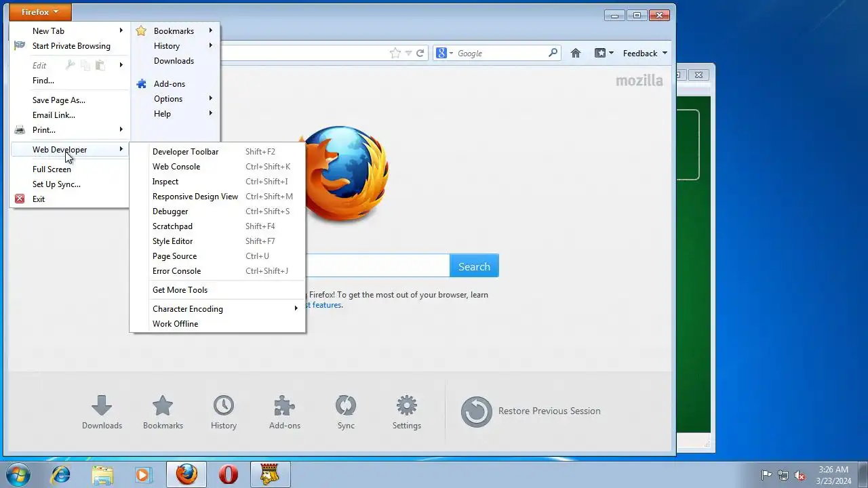Screen dimensions: 868x488
Task: Choose Get More Tools
Action: click(217, 290)
